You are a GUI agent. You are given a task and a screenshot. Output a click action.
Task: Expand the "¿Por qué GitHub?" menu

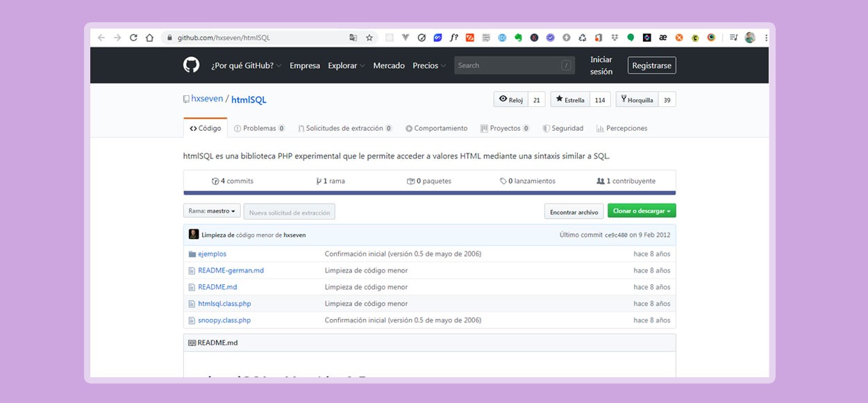(x=247, y=65)
